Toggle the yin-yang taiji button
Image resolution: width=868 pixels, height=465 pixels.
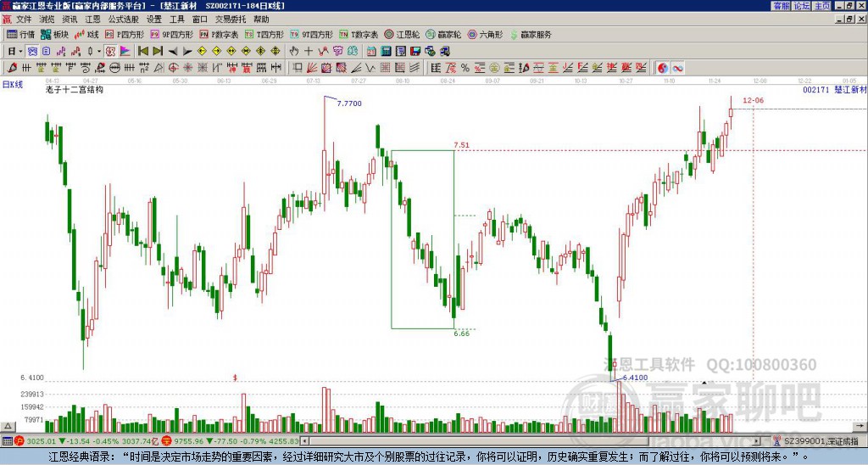[663, 68]
